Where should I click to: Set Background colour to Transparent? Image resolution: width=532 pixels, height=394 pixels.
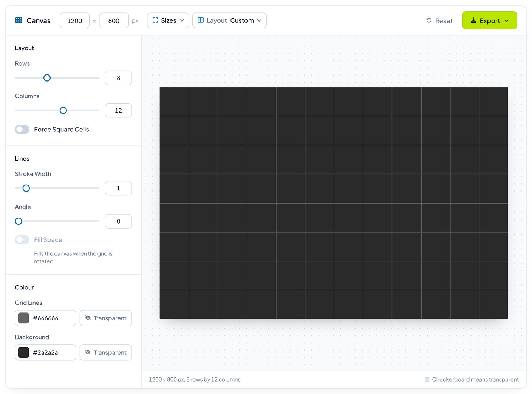click(x=106, y=352)
